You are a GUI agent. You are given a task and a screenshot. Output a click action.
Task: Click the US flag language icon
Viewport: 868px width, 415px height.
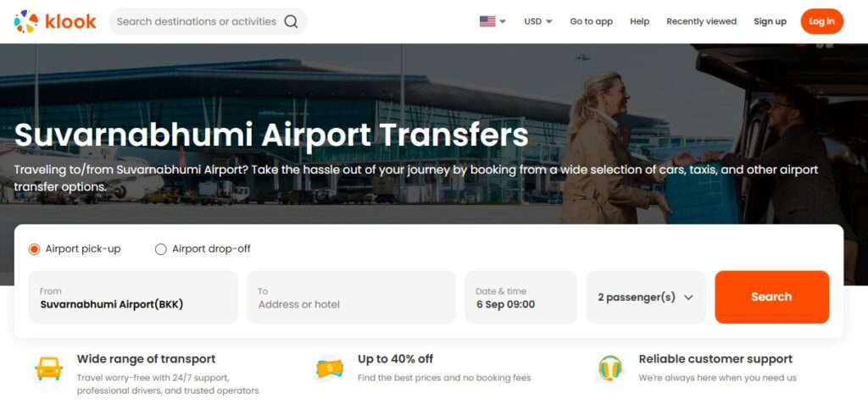click(487, 21)
